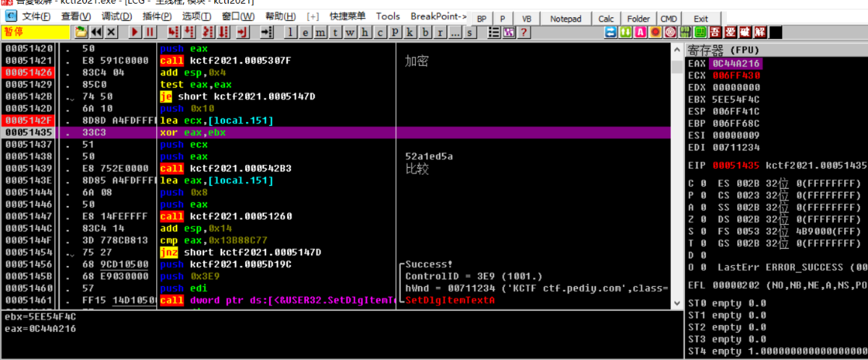The image size is (868, 360).
Task: Open the 调试(D) menu
Action: coord(116,17)
